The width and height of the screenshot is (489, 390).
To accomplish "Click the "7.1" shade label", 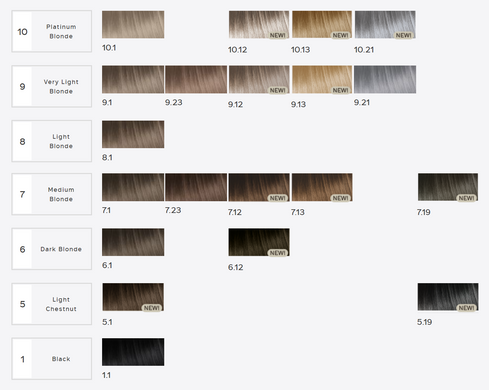I will tap(106, 210).
